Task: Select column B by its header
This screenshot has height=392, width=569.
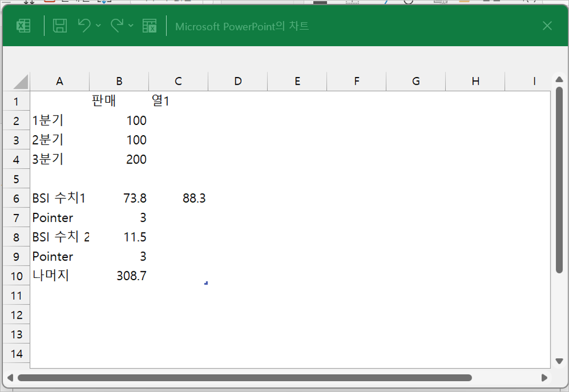Action: pyautogui.click(x=119, y=80)
